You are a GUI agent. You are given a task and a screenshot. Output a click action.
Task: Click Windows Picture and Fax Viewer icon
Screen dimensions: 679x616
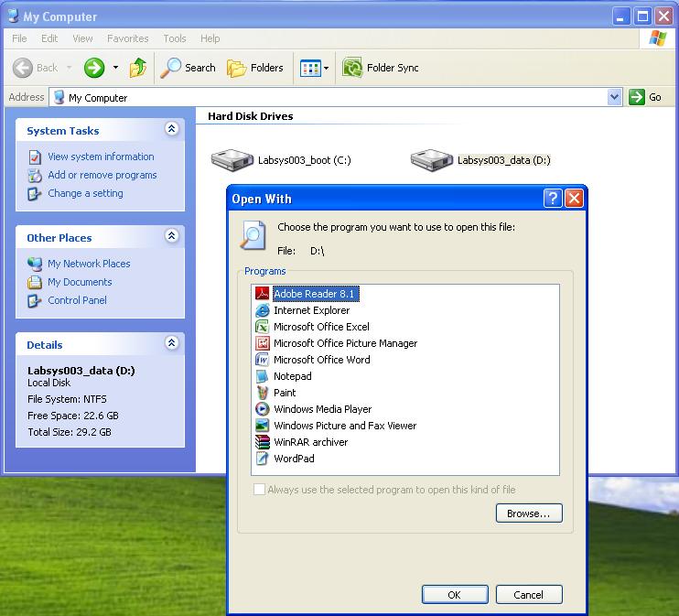click(x=262, y=426)
